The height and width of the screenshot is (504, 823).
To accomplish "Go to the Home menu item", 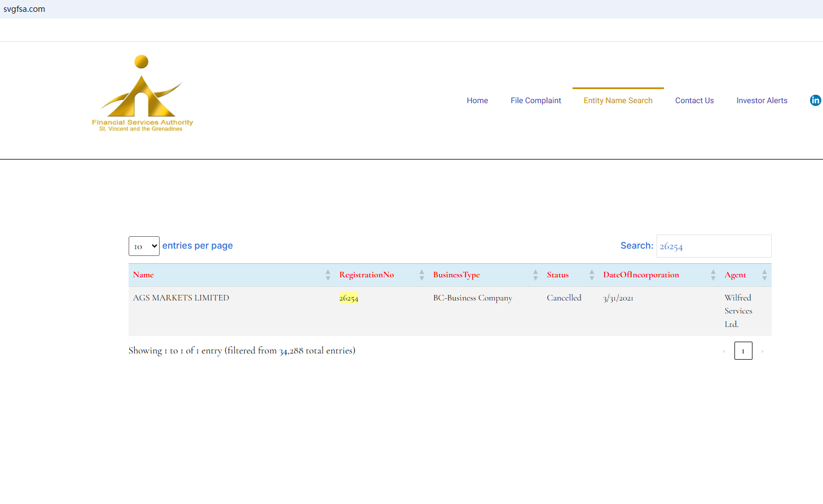I will coord(477,100).
